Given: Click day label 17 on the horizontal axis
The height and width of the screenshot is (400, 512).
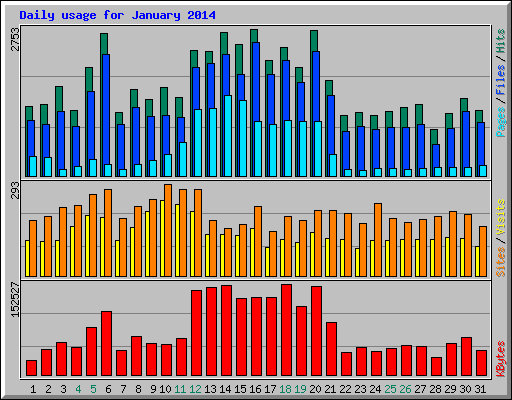Looking at the screenshot, I should click(270, 389).
